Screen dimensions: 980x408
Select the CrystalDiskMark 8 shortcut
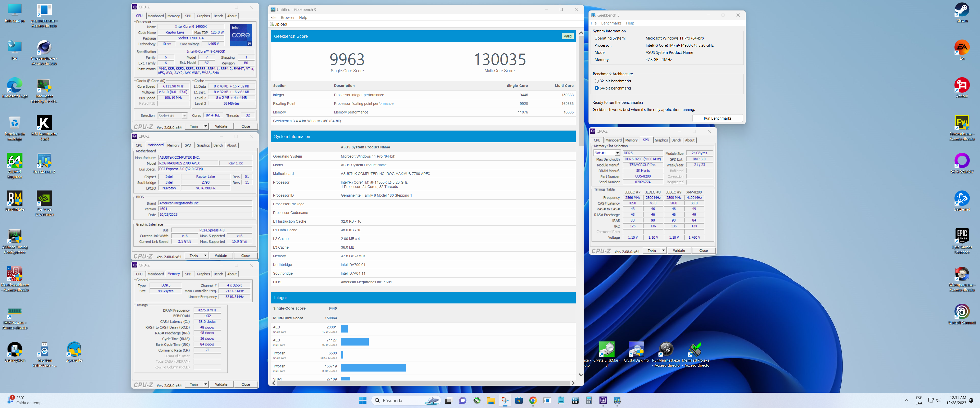click(606, 354)
